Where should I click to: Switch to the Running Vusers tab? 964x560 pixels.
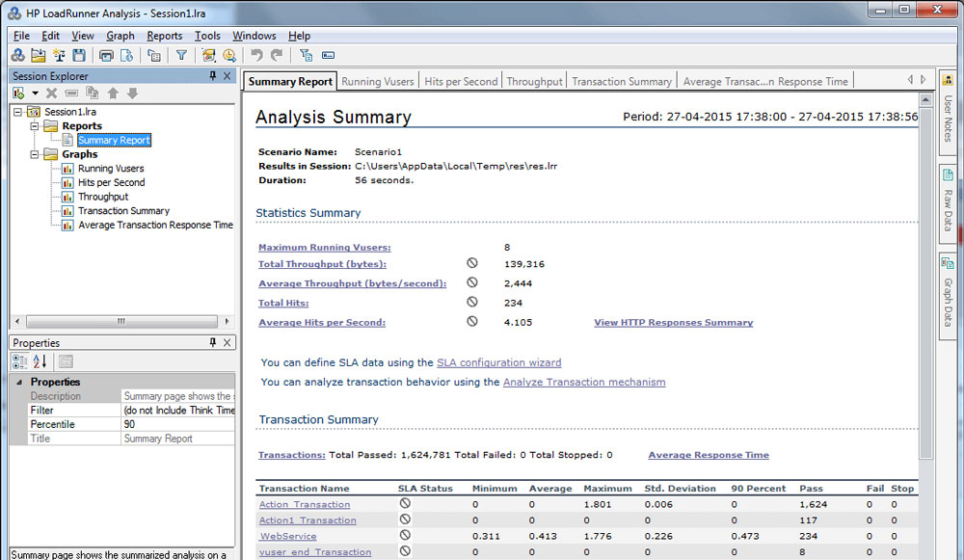378,81
